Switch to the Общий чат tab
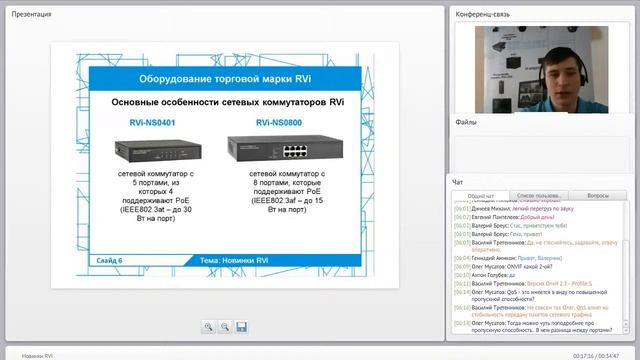This screenshot has height=360, width=640. point(480,196)
